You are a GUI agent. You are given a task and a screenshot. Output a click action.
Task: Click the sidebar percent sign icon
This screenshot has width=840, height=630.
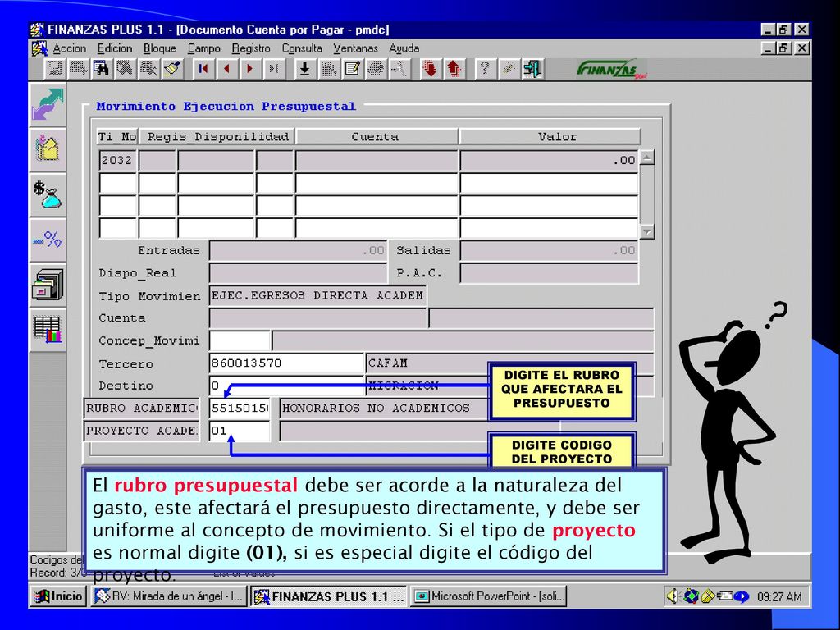pos(48,240)
